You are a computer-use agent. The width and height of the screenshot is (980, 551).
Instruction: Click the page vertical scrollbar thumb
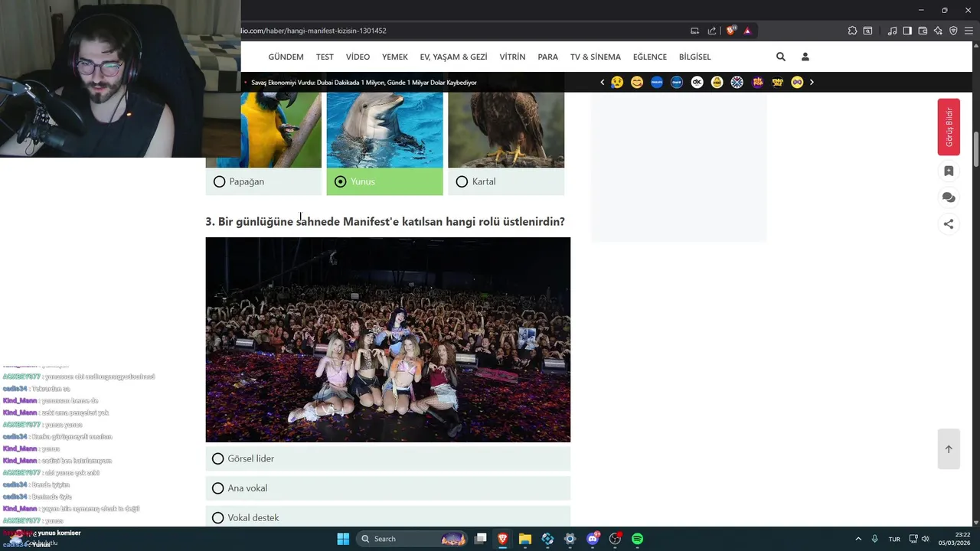(976, 149)
